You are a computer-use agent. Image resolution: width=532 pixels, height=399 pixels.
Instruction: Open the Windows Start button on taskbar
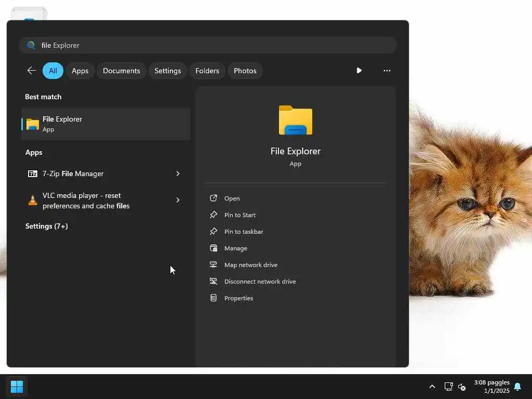17,387
